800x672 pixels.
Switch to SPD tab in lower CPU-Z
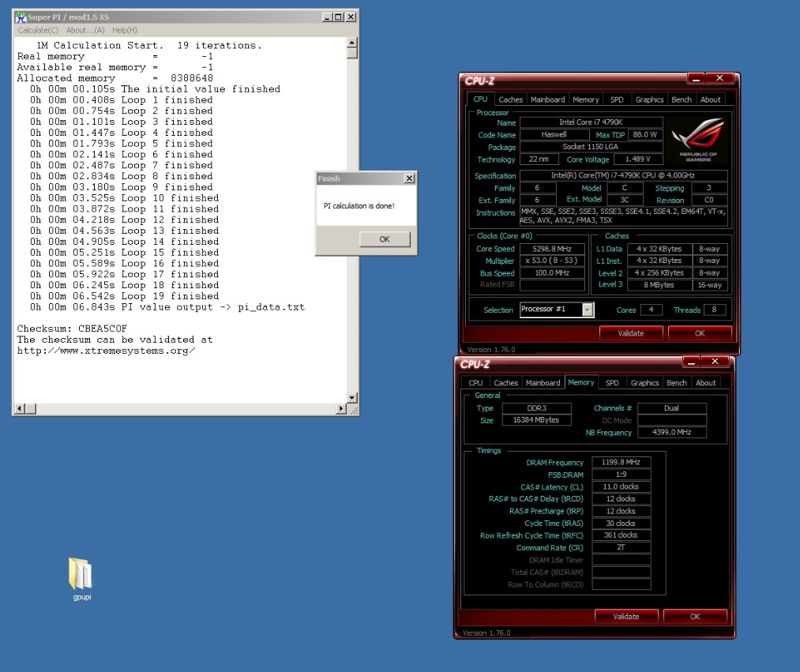point(612,383)
